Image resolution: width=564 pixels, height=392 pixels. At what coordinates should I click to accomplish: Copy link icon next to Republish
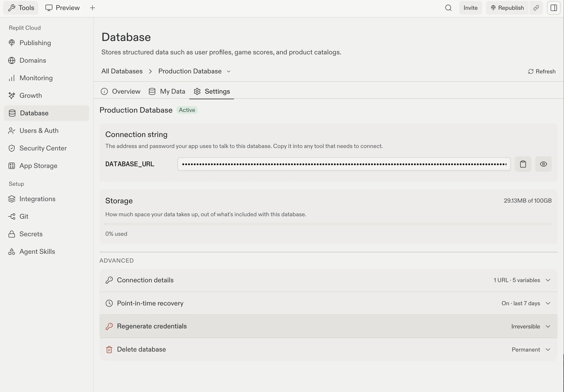click(536, 8)
